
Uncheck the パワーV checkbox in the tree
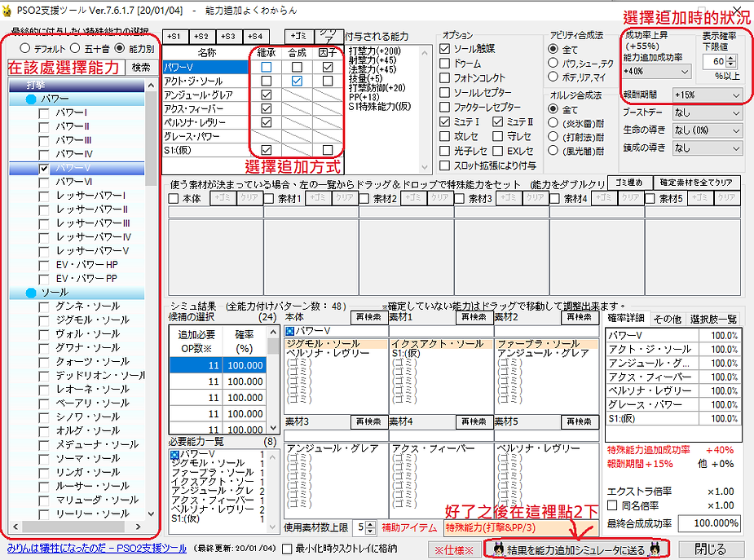(x=44, y=169)
